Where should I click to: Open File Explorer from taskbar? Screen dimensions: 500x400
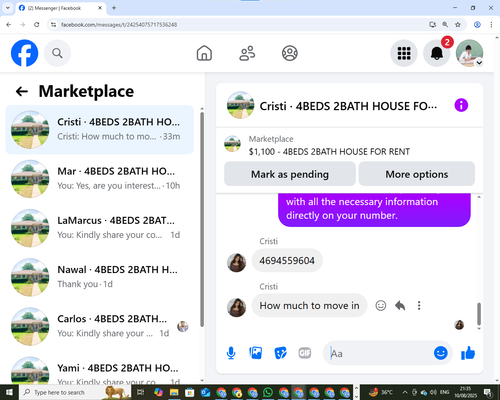tap(174, 392)
